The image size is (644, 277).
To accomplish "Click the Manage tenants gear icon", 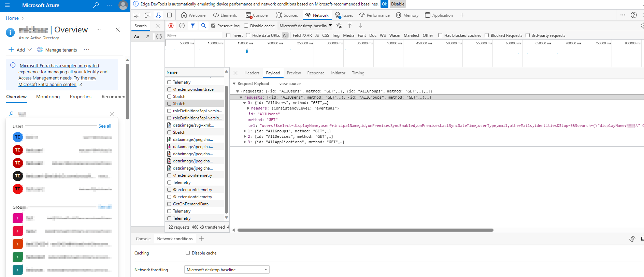I will point(40,49).
